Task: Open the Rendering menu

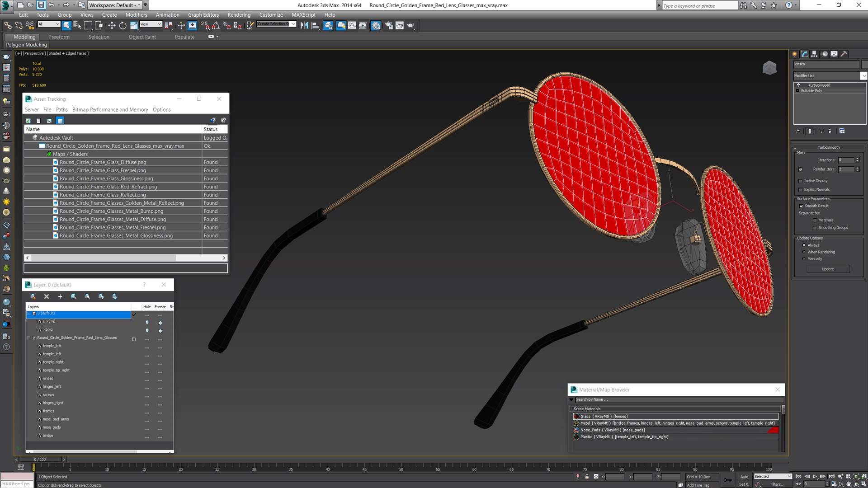Action: point(239,15)
